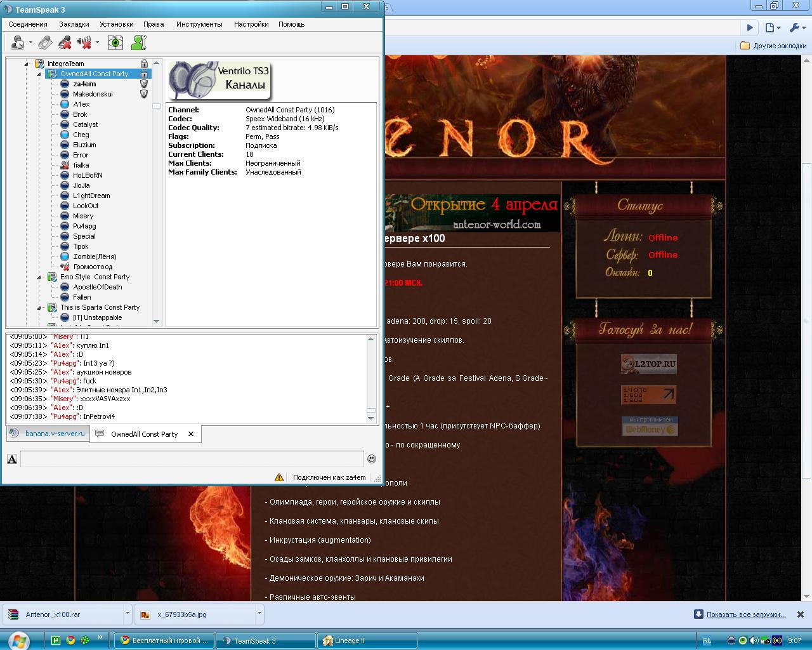Viewport: 812px width, 650px height.
Task: Open the Права menu
Action: tap(154, 24)
